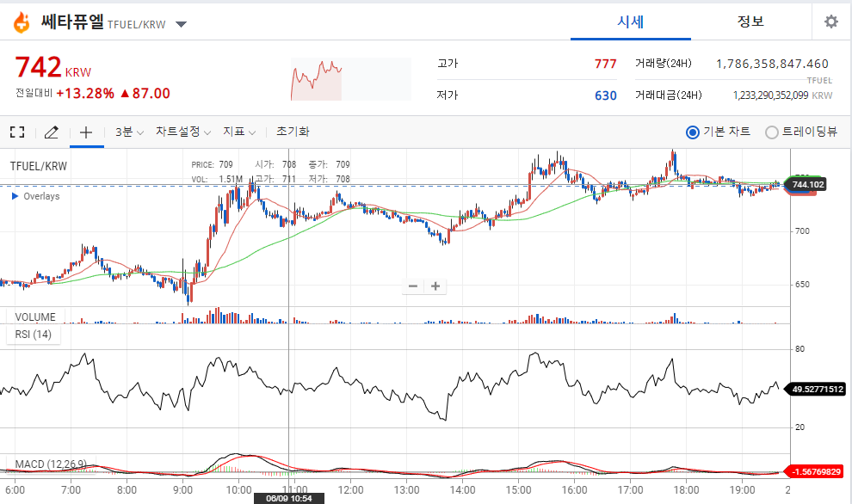
Task: Click the 12:00 time axis label
Action: tap(350, 490)
